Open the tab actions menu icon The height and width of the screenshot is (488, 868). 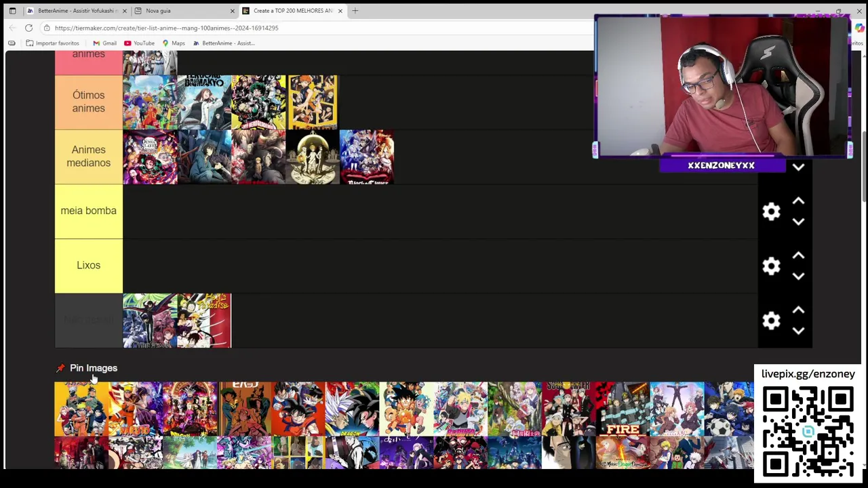click(12, 11)
